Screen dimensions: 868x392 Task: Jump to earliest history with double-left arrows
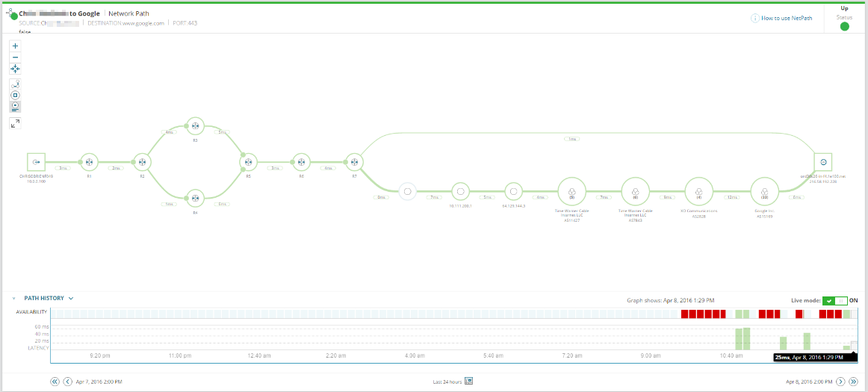click(55, 382)
